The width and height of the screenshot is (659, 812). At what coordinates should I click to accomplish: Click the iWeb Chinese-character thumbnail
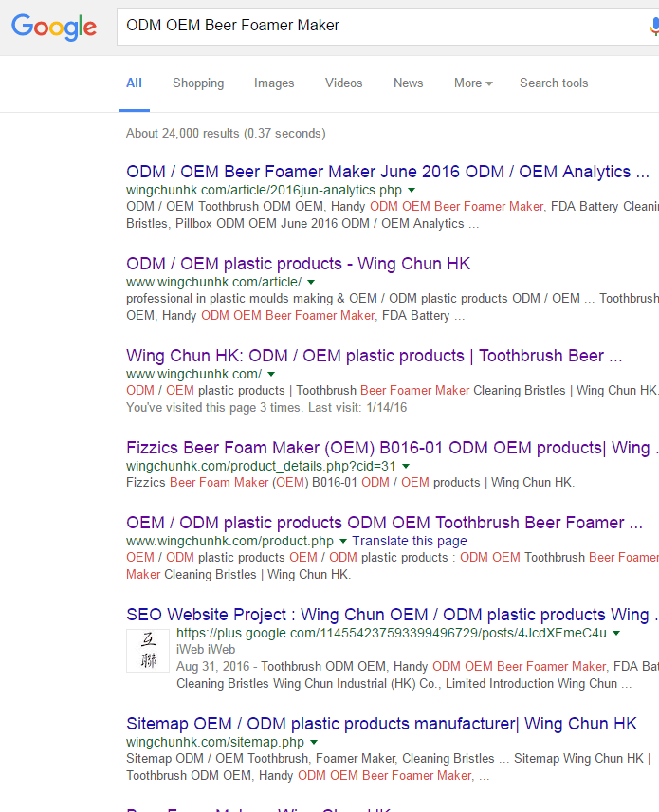coord(148,651)
